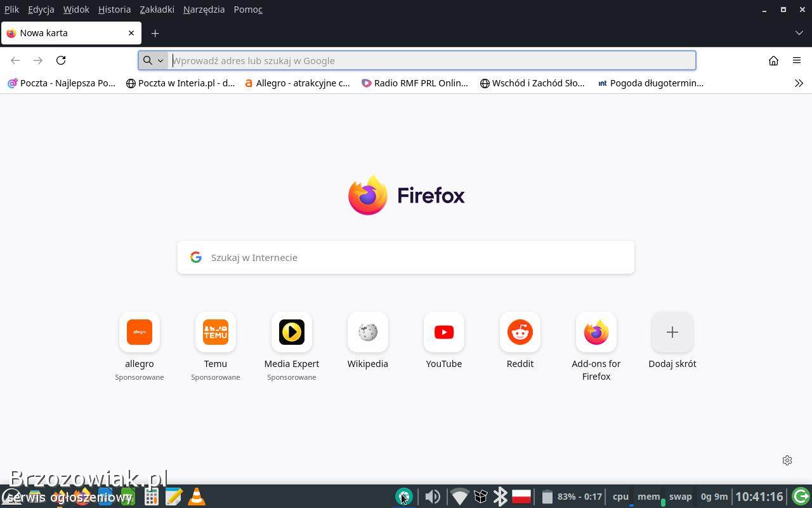This screenshot has width=812, height=508.
Task: Open the Zakładki menu
Action: point(157,10)
